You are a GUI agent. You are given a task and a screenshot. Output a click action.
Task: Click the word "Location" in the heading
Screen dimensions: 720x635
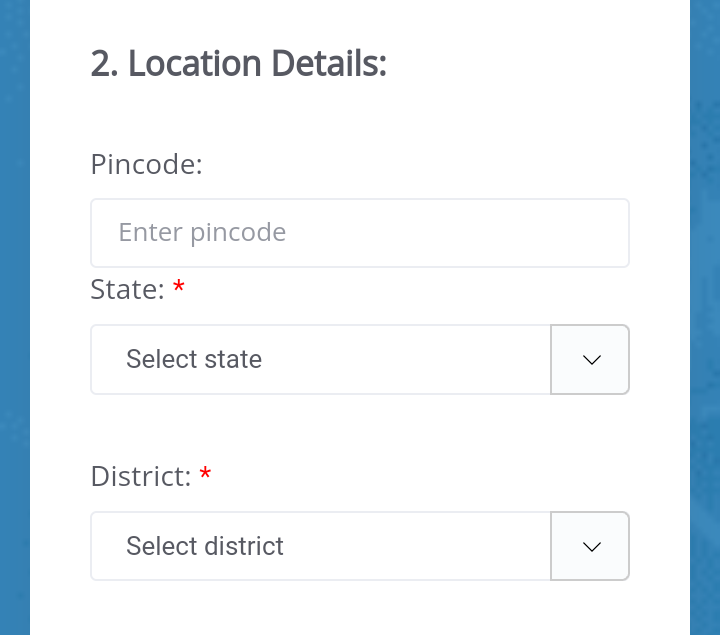click(x=195, y=65)
